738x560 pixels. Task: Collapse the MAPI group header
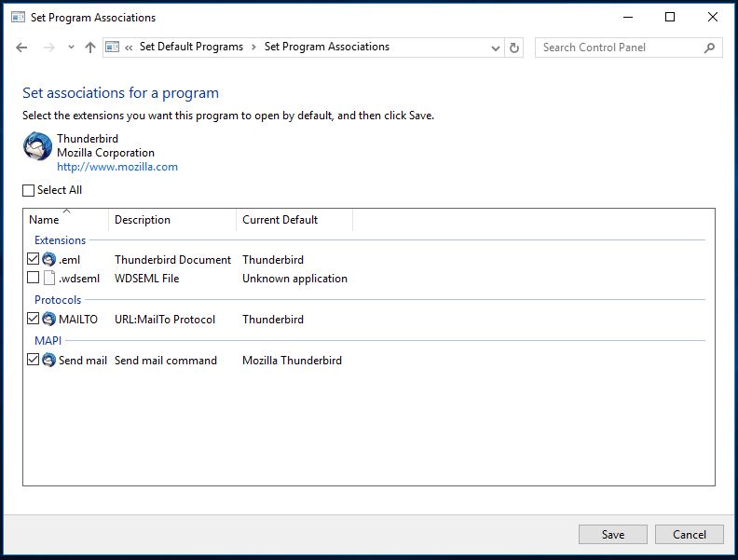point(48,341)
